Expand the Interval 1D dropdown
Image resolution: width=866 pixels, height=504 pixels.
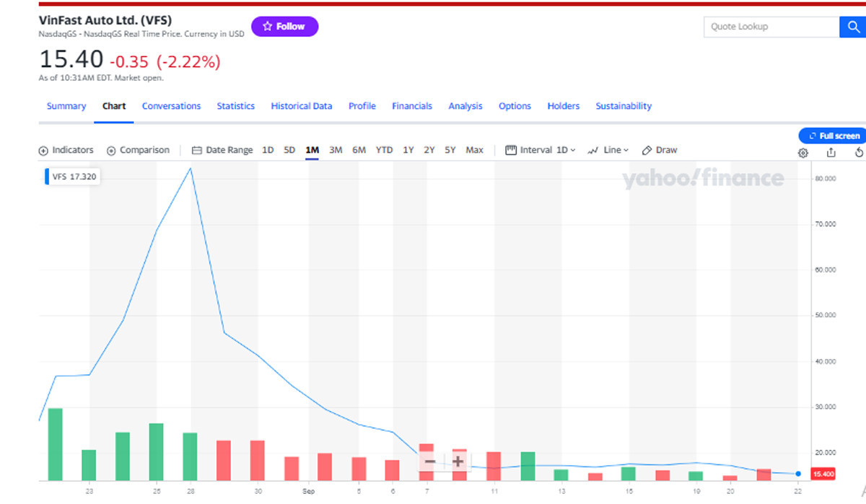(541, 150)
